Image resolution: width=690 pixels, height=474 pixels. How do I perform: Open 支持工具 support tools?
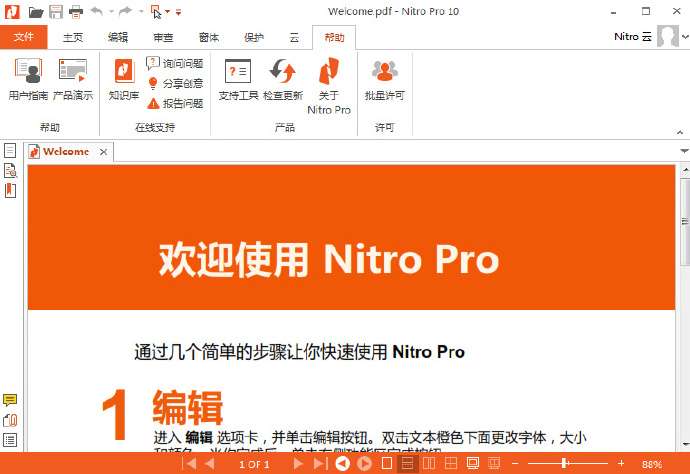pos(238,79)
